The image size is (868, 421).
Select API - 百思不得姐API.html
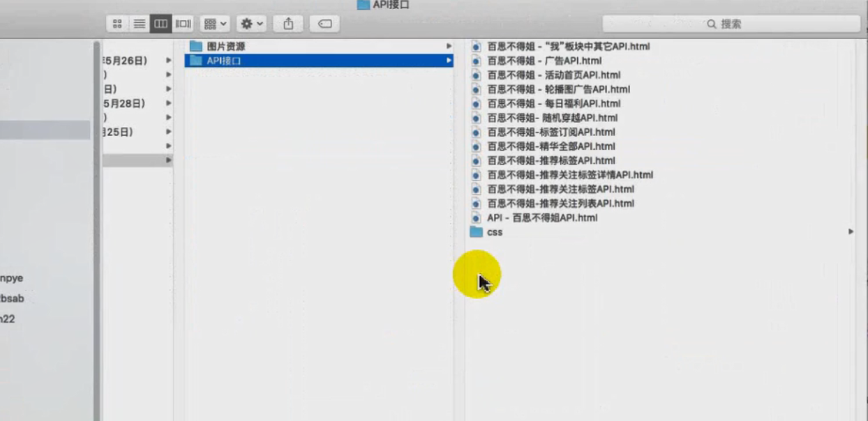click(x=542, y=217)
